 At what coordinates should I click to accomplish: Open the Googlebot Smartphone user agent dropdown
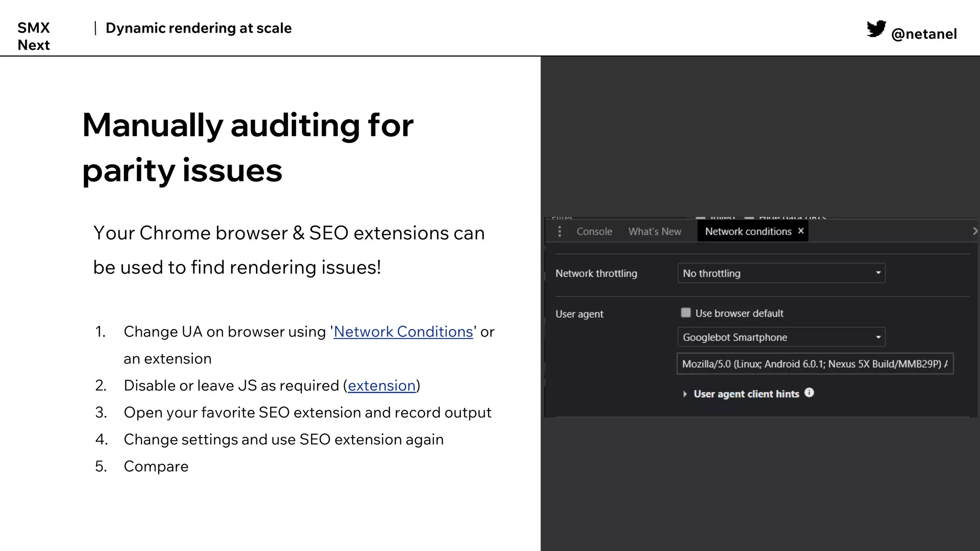(781, 337)
